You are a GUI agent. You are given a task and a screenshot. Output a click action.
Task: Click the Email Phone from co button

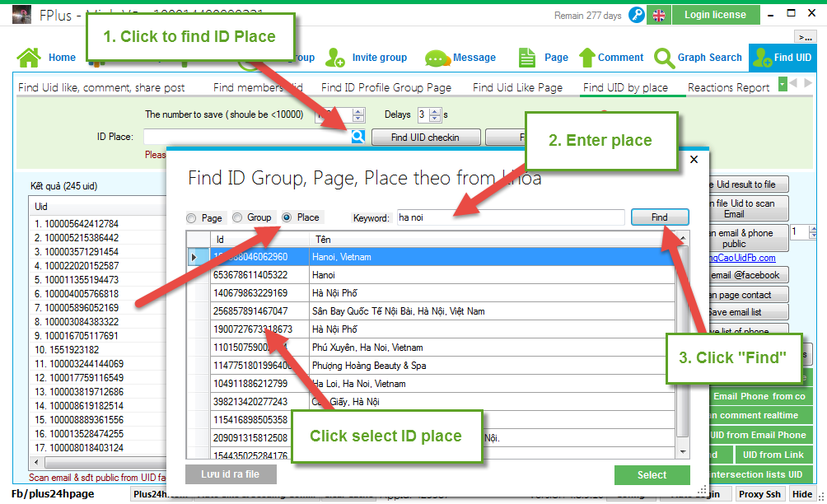(760, 396)
